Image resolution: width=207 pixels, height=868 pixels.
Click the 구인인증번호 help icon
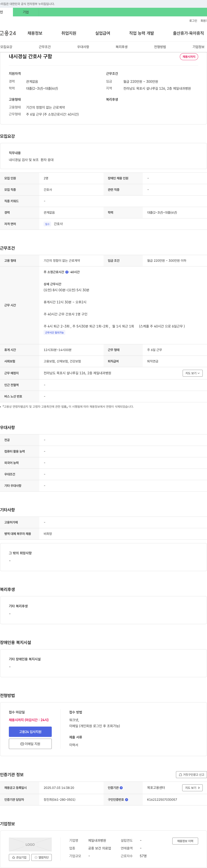pos(126,800)
